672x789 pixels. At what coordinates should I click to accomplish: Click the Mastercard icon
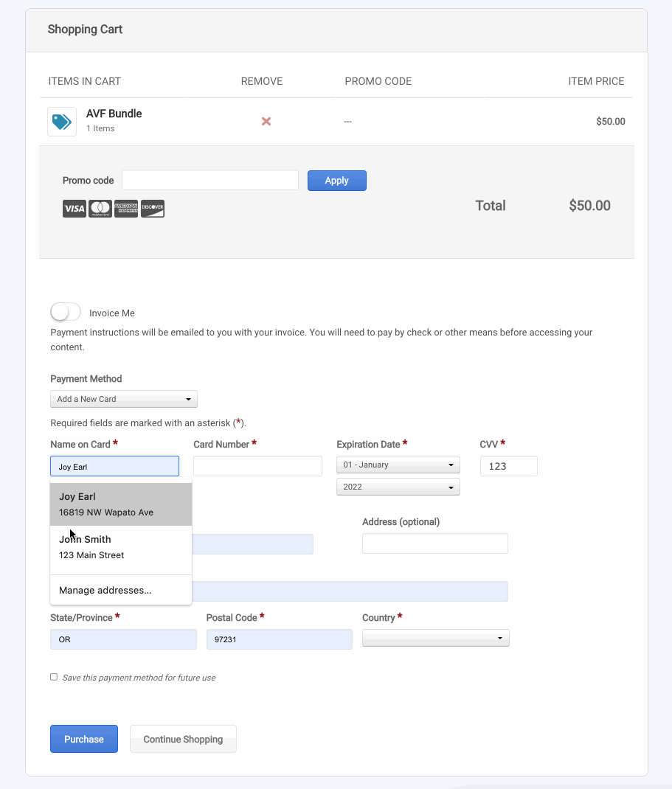pyautogui.click(x=100, y=209)
